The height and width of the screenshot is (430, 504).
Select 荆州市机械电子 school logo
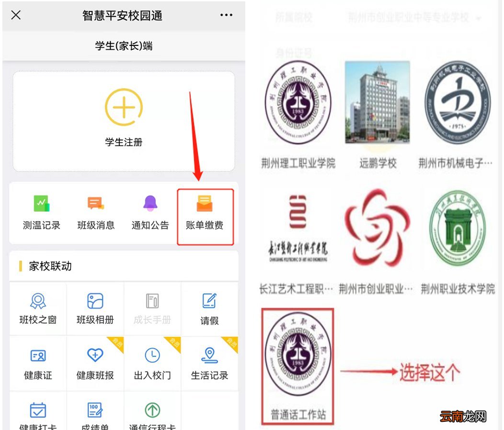458,102
